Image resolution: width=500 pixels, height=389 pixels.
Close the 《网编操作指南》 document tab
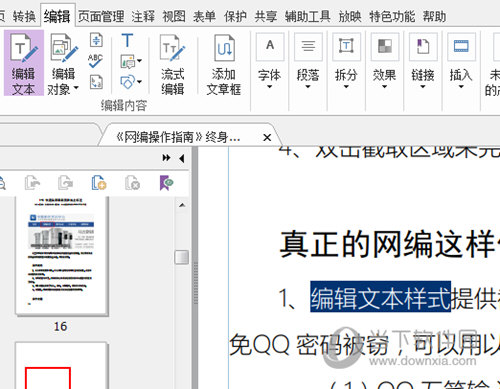point(267,137)
